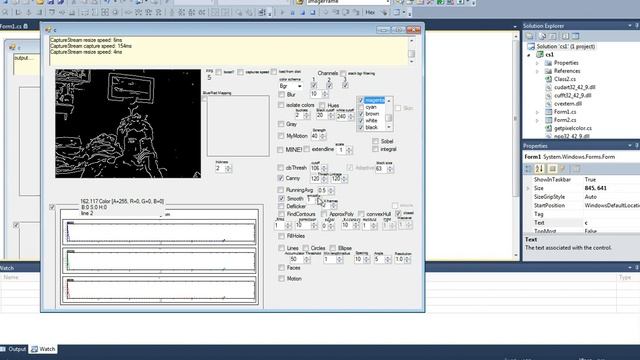Screen dimensions: 640x360
Task: Enable the FindContours checkbox
Action: (x=281, y=214)
